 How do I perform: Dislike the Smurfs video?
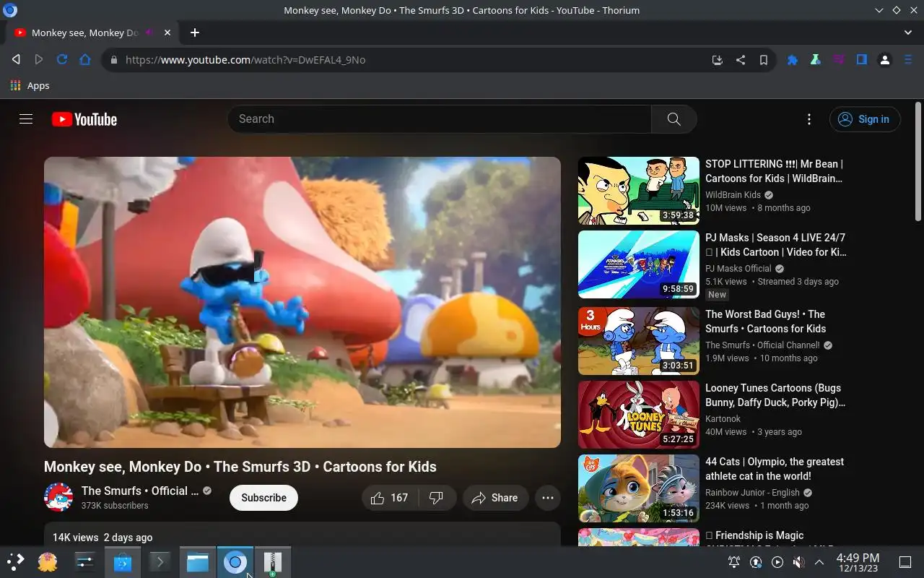tap(437, 498)
